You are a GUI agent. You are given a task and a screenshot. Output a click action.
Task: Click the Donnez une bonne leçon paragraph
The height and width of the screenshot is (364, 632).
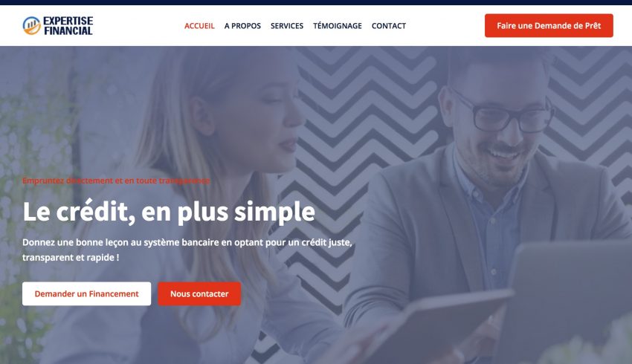(x=187, y=250)
